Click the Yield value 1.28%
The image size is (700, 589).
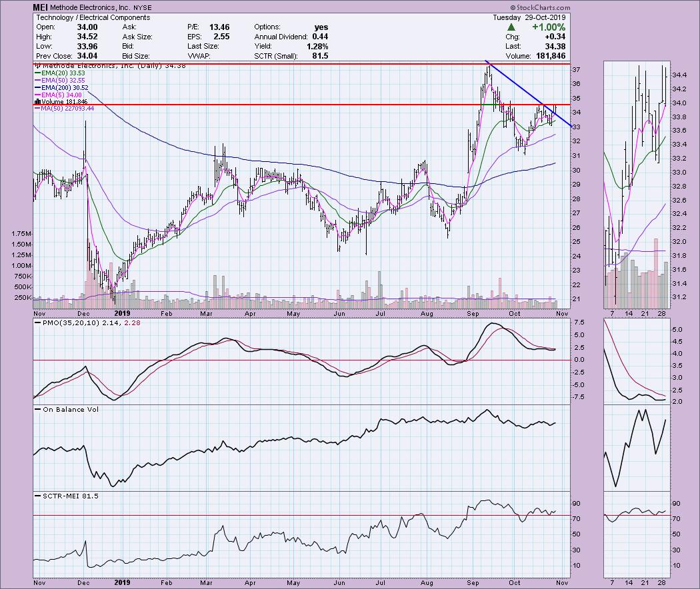317,47
